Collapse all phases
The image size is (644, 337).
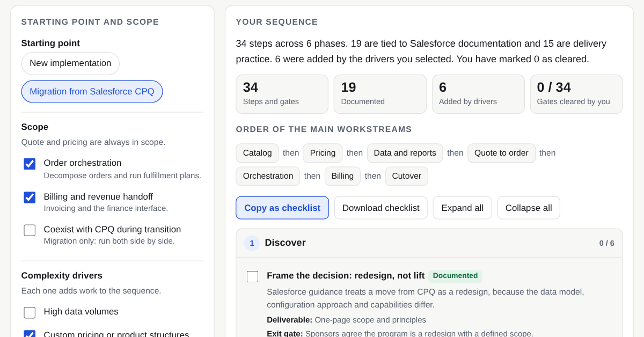coord(529,208)
